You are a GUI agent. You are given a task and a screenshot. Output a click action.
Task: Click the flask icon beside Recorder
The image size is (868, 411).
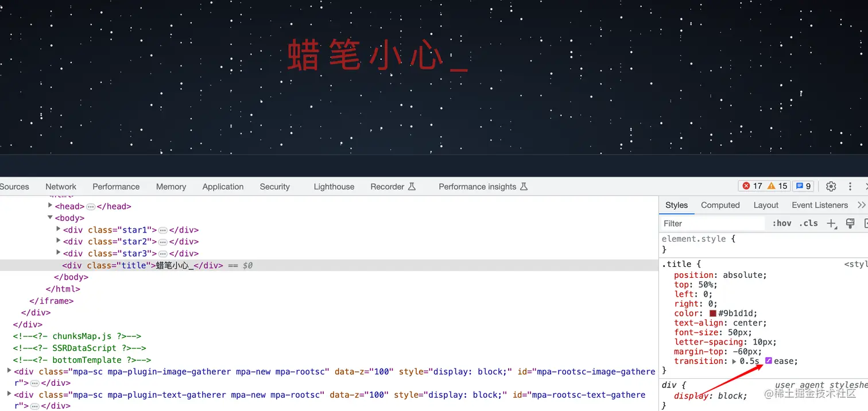412,187
